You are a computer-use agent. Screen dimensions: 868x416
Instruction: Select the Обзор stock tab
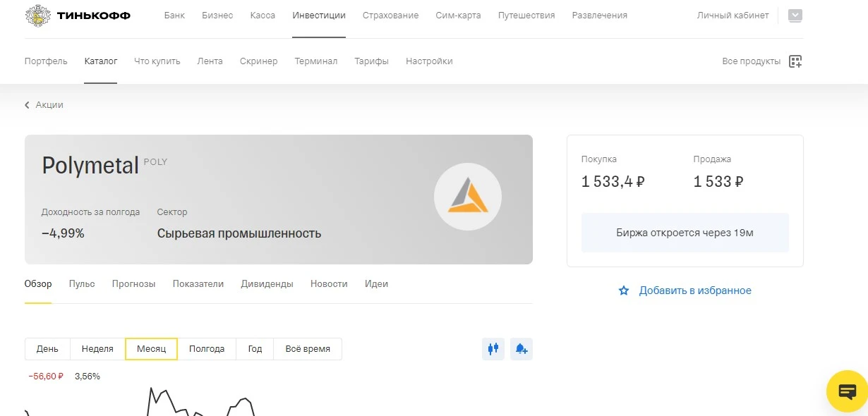tap(38, 284)
